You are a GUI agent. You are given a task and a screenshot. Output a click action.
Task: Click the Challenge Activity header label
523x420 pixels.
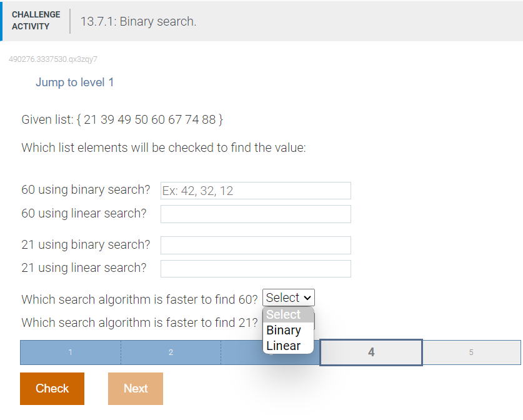tap(36, 21)
